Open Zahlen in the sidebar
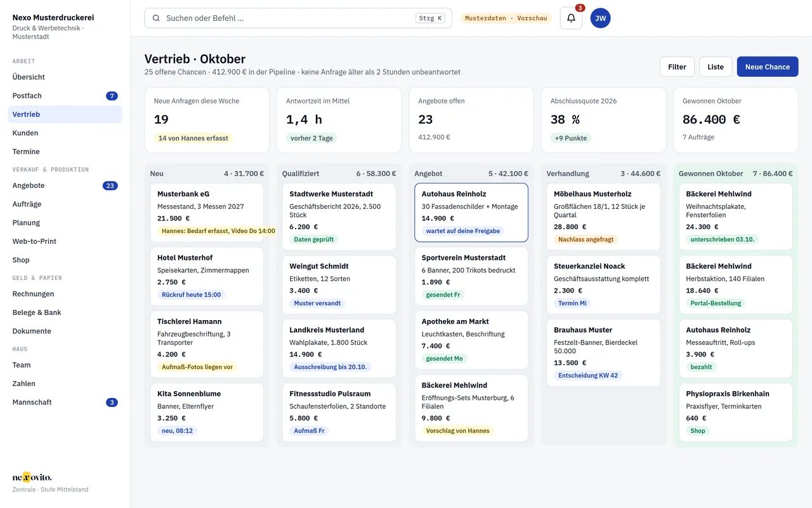The height and width of the screenshot is (508, 812). tap(65, 384)
